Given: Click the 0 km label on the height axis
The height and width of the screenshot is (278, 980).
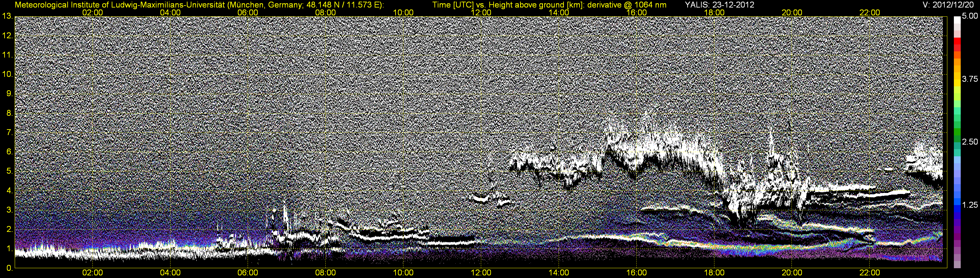Looking at the screenshot, I should [9, 269].
